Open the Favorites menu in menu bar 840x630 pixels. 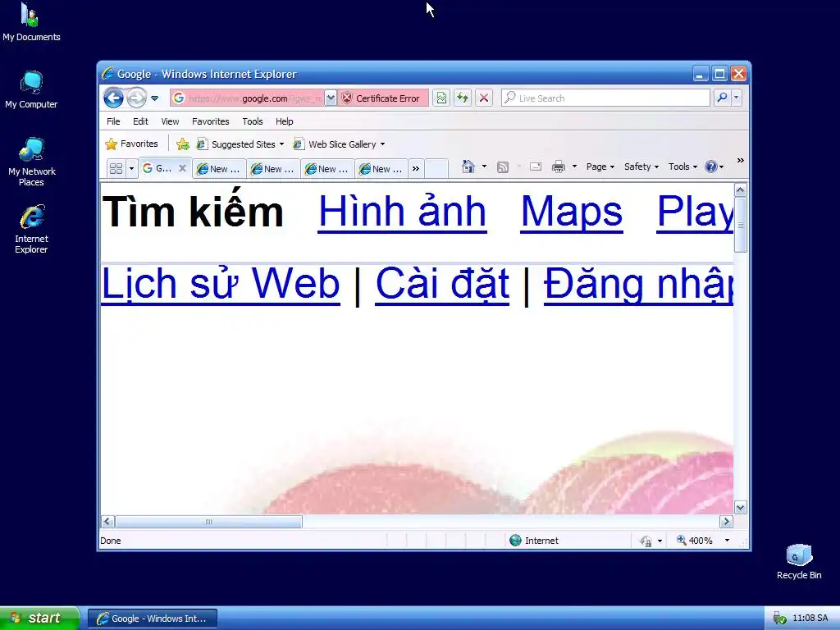pos(211,121)
